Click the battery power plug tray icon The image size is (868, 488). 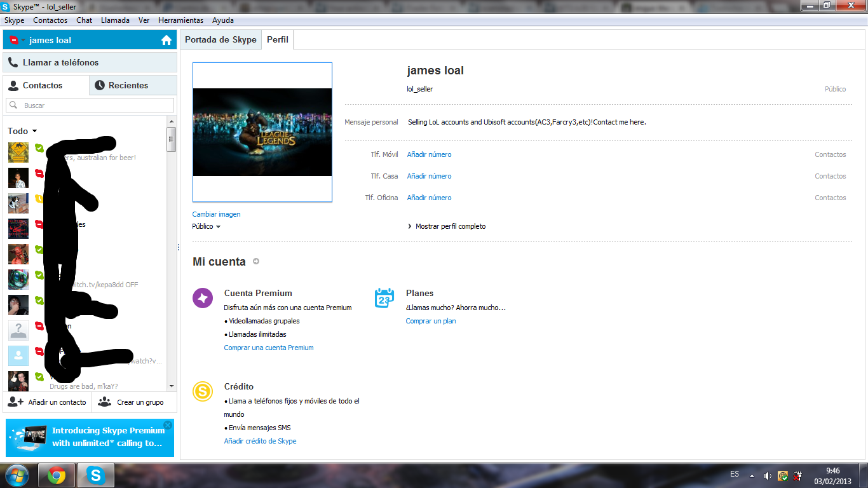[x=799, y=475]
